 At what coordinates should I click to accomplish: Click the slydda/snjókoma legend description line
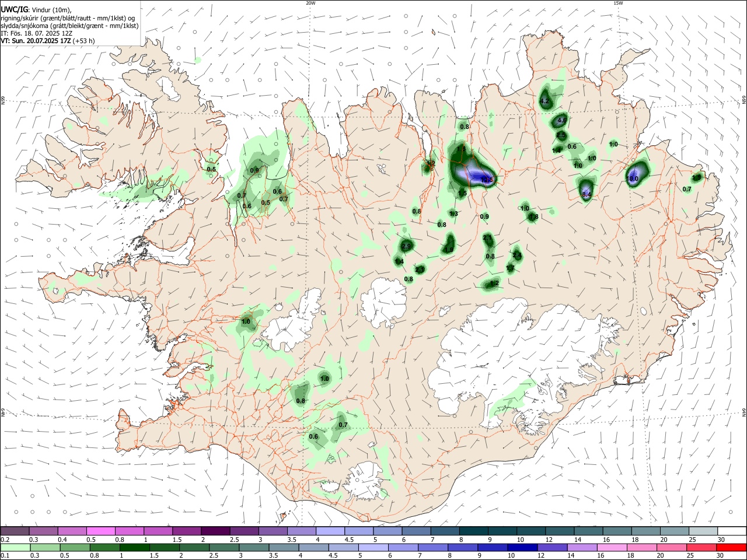point(69,26)
